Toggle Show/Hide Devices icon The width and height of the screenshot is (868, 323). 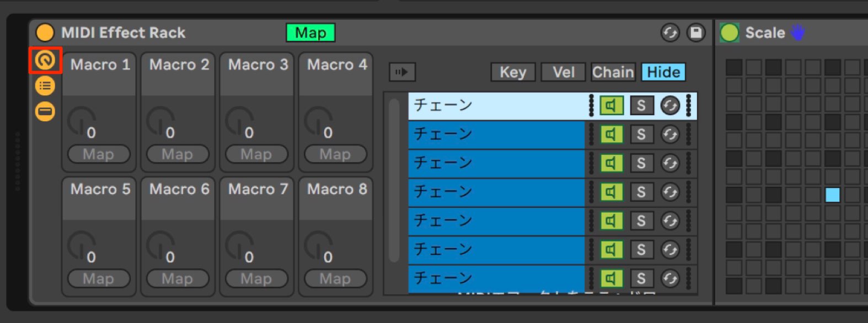point(45,111)
